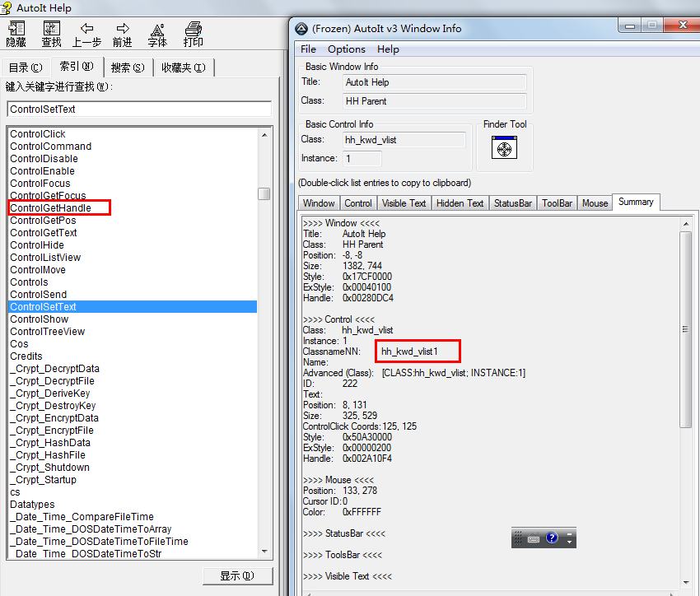Click the ClassnameNN value hh_kwd_vlist1
The image size is (700, 596).
point(409,352)
